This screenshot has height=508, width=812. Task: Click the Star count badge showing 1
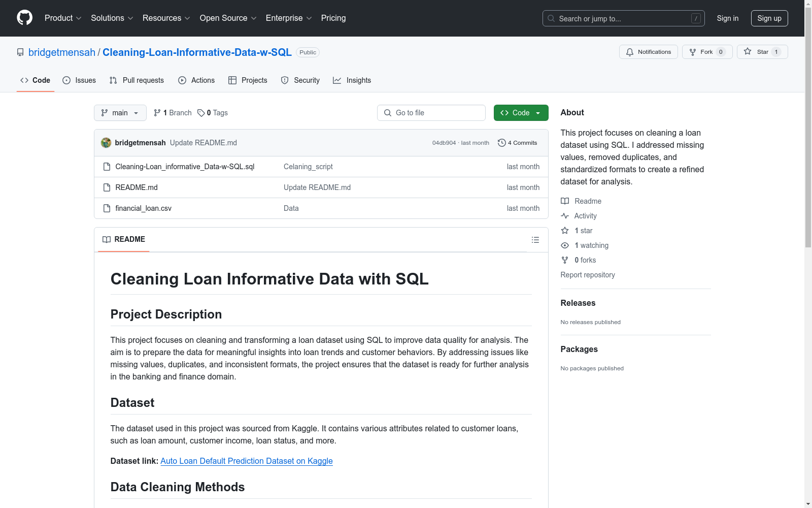776,52
